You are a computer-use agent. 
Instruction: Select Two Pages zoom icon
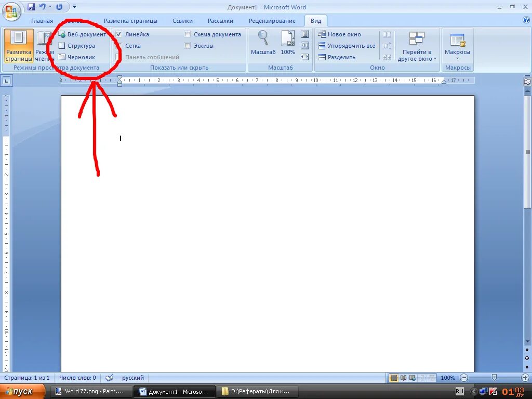click(x=305, y=46)
